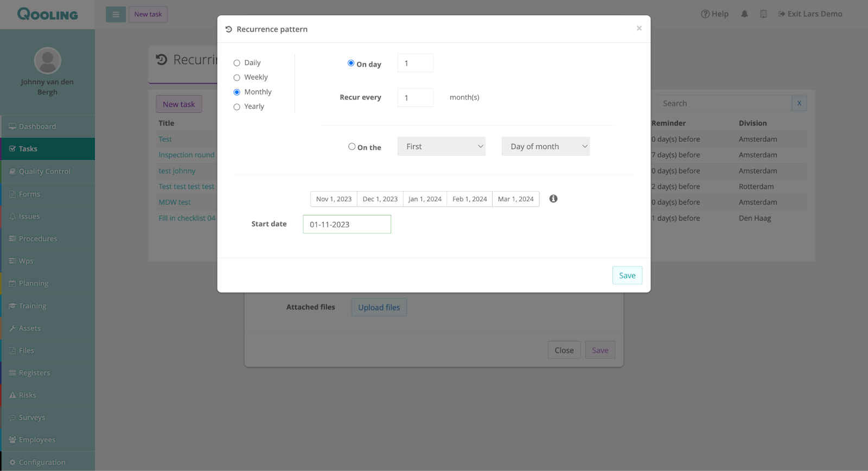The width and height of the screenshot is (868, 471).
Task: Click the Den Haag division cell
Action: [755, 218]
